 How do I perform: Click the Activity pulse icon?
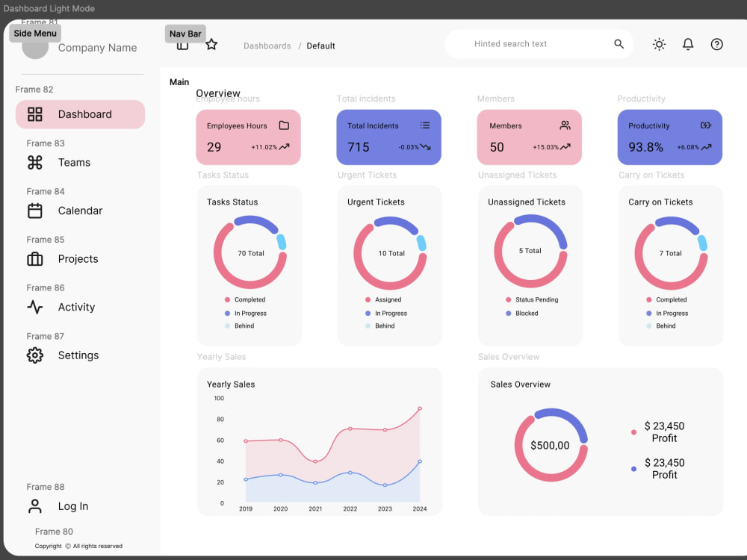35,307
